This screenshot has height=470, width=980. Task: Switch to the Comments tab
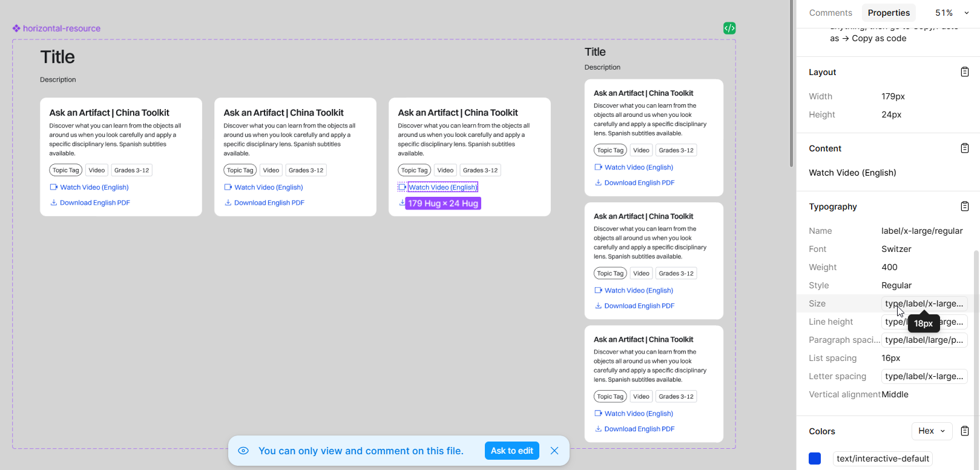coord(830,13)
